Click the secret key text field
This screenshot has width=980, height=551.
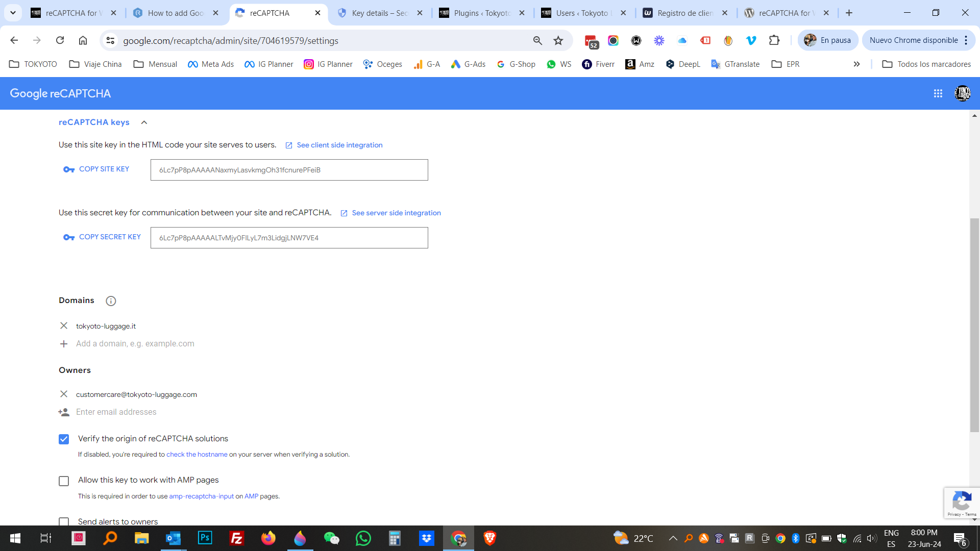[289, 238]
